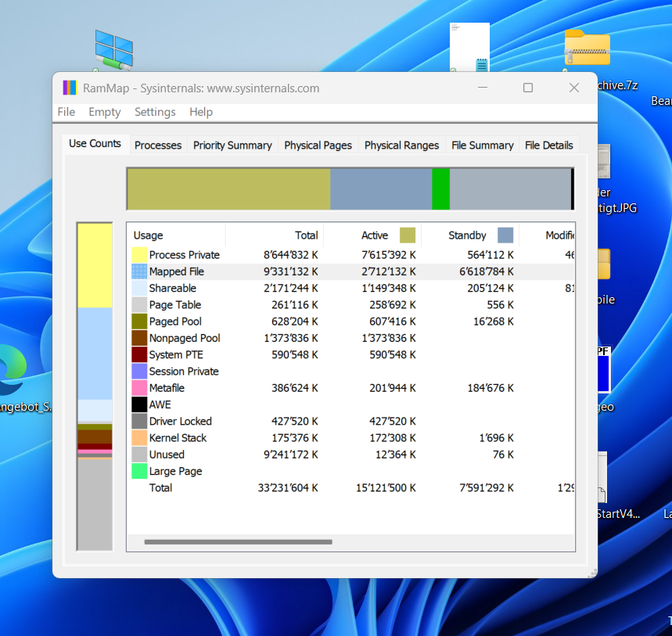Viewport: 672px width, 636px height.
Task: Select the Windows network desktop icon
Action: click(x=113, y=50)
